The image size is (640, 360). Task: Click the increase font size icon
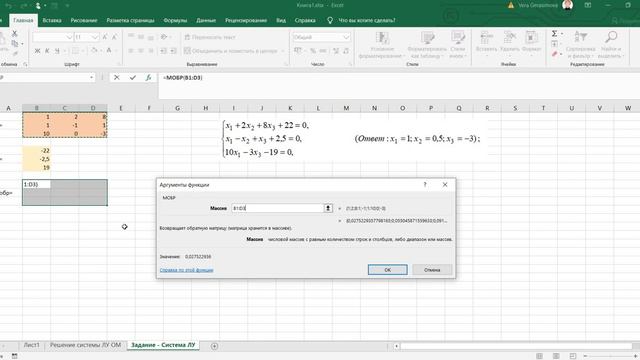[x=105, y=37]
